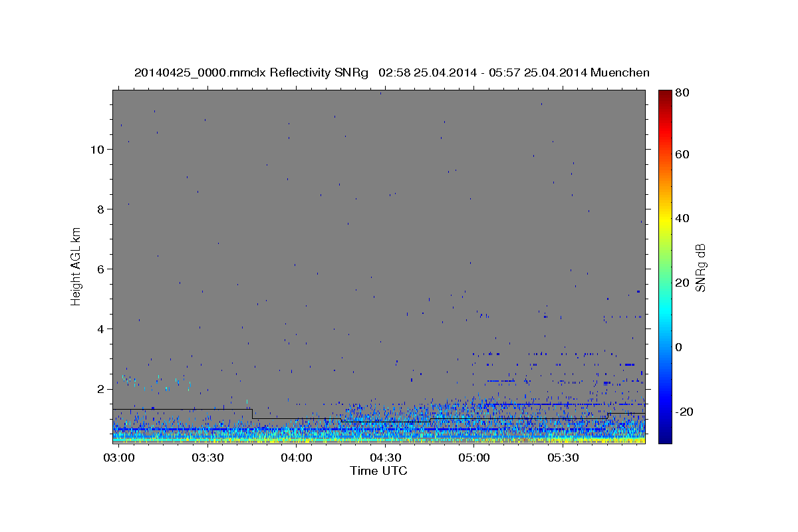This screenshot has height=532, width=798.
Task: Click the 05:30 time tick label
Action: pos(563,458)
